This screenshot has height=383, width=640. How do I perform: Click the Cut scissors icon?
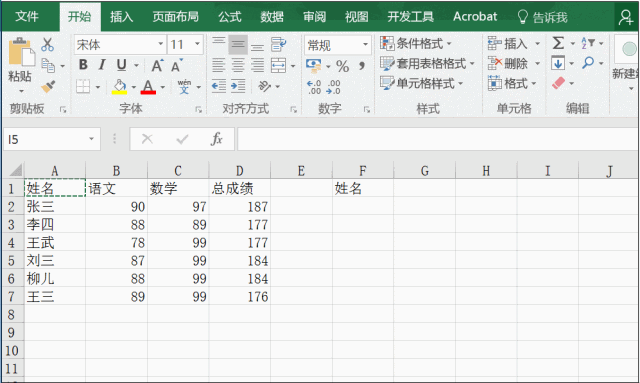tap(47, 44)
